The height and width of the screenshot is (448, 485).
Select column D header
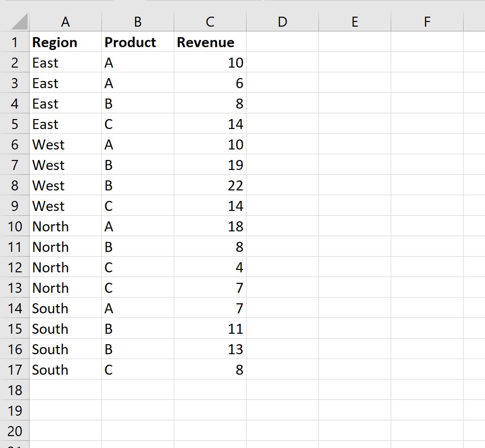point(282,22)
